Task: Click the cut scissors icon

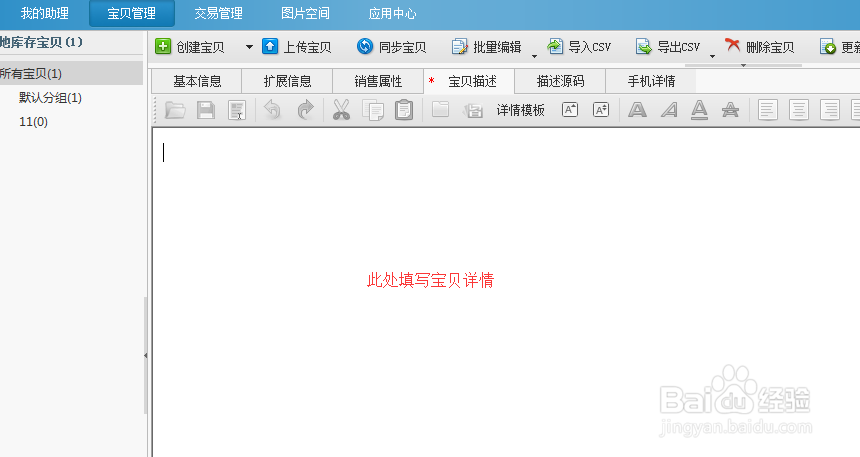Action: pos(341,110)
